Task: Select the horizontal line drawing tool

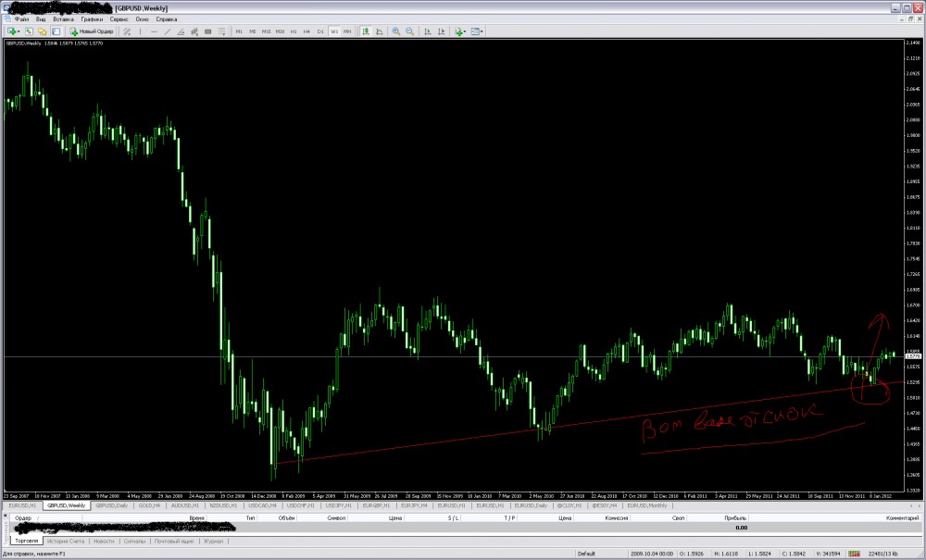Action: coord(154,31)
